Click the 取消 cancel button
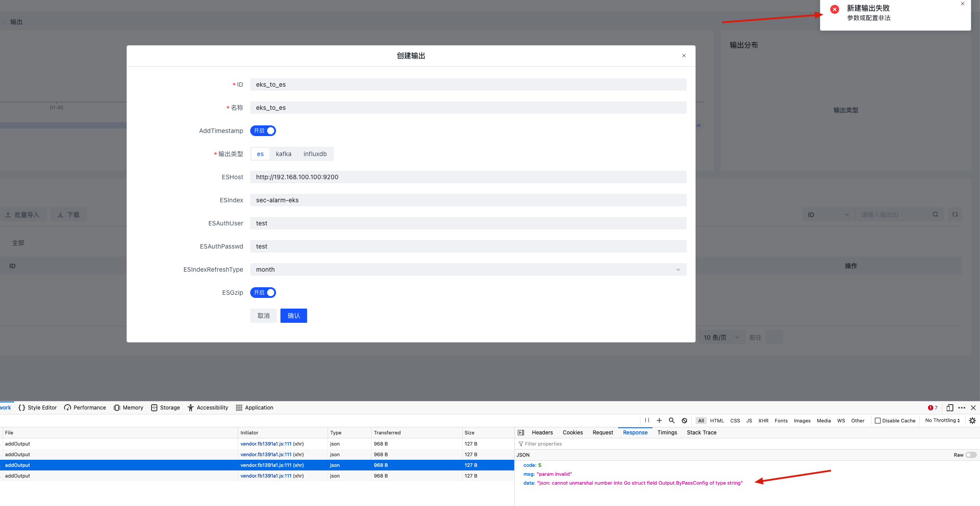Screen dimensions: 980x506 (264, 316)
